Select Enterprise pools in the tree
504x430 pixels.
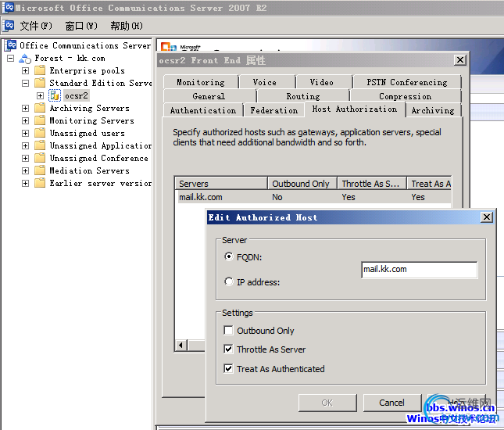87,70
